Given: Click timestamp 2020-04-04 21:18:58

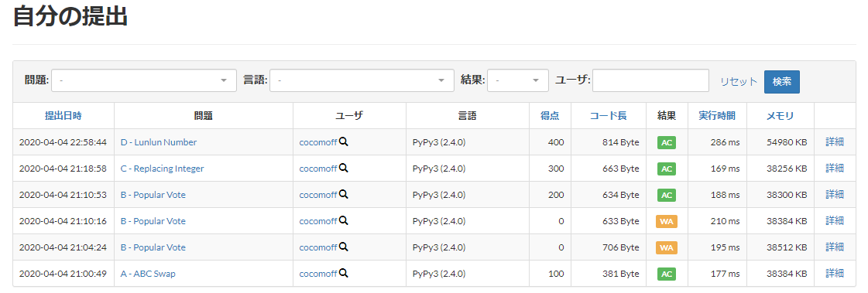Looking at the screenshot, I should tap(63, 169).
